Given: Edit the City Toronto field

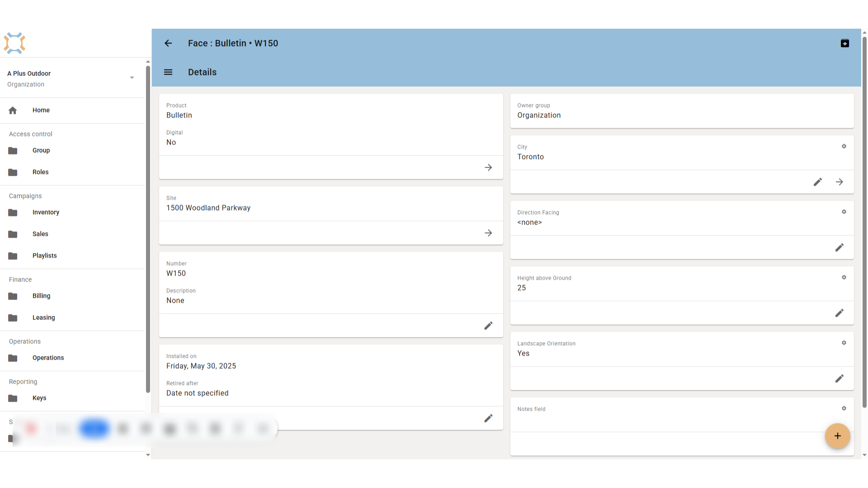Looking at the screenshot, I should (817, 182).
